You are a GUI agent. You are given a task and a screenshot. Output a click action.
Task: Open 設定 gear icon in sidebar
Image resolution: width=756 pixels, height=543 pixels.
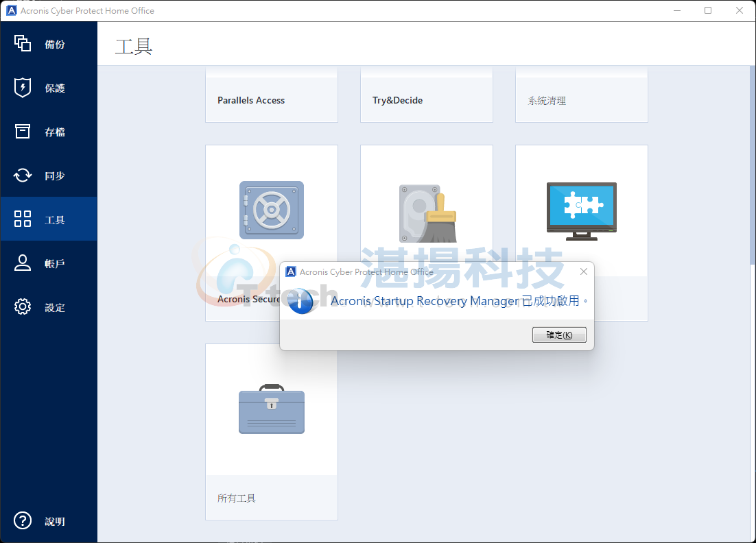23,307
